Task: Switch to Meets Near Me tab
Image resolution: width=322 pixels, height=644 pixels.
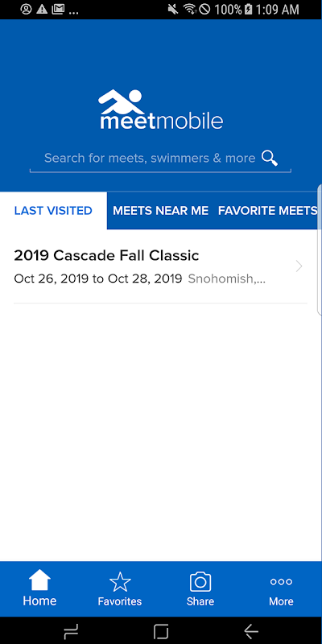Action: point(160,211)
